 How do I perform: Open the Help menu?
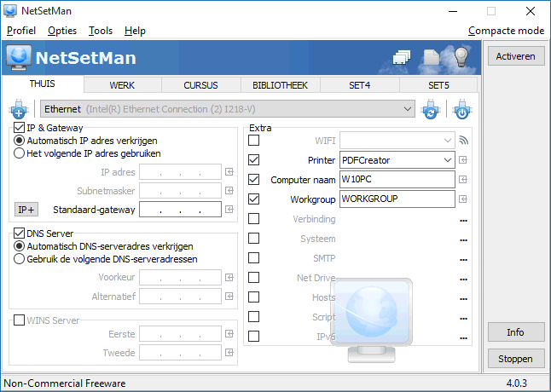coord(135,31)
